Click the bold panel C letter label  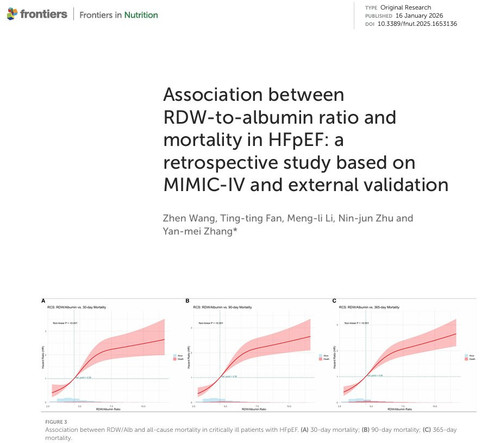[x=334, y=301]
